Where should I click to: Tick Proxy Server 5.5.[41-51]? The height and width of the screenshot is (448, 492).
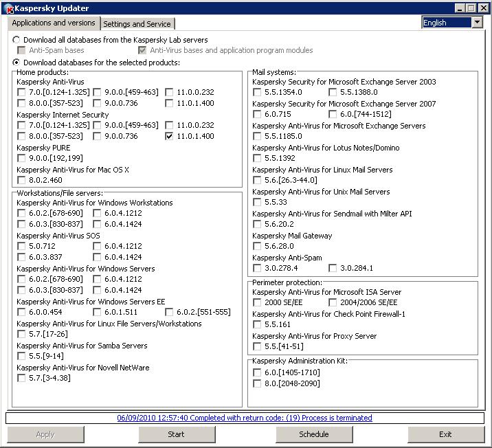(x=257, y=347)
